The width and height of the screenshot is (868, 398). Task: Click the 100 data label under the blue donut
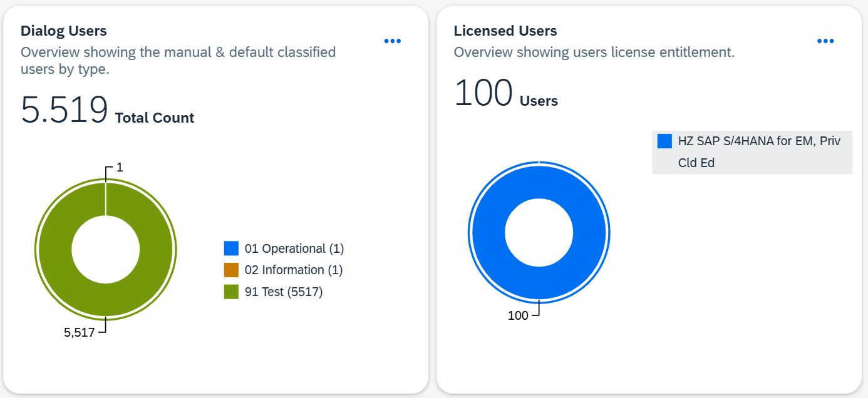click(518, 315)
